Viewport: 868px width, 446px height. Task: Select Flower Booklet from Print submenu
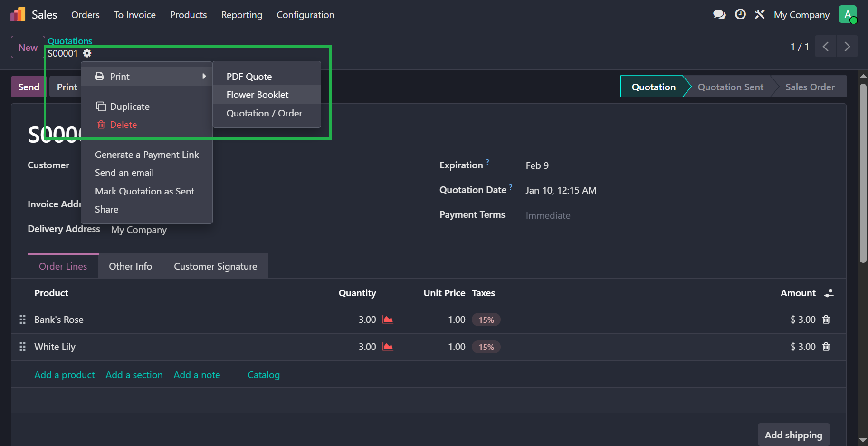click(x=258, y=95)
